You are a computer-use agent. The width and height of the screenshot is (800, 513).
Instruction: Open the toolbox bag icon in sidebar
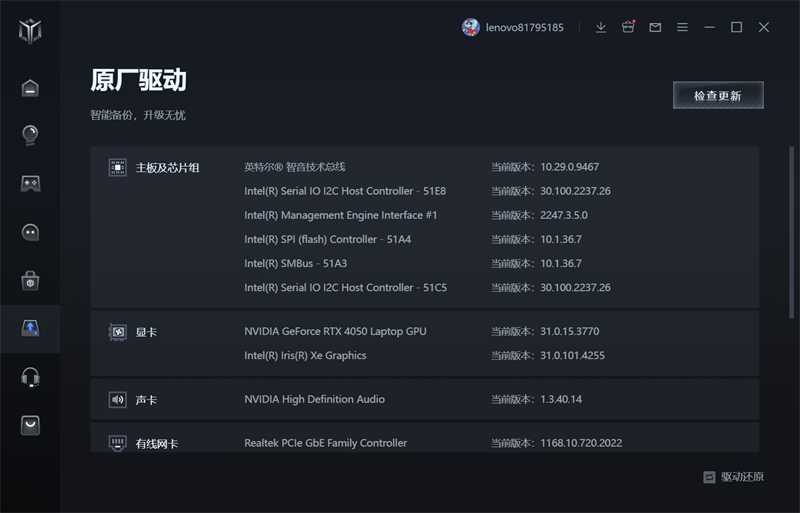click(x=30, y=281)
